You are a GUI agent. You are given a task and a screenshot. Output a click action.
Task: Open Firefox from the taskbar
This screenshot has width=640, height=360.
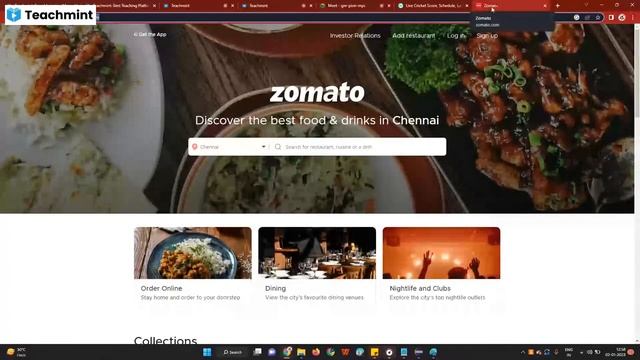coord(316,352)
